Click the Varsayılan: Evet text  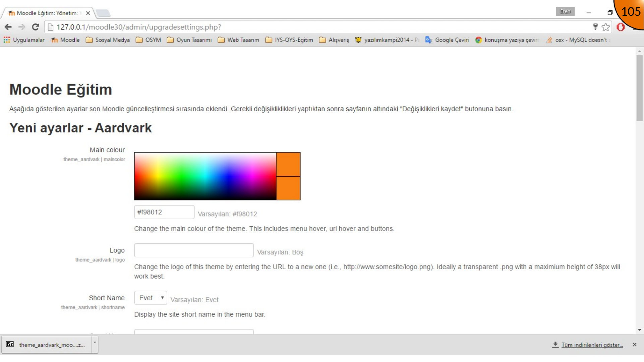coord(194,300)
